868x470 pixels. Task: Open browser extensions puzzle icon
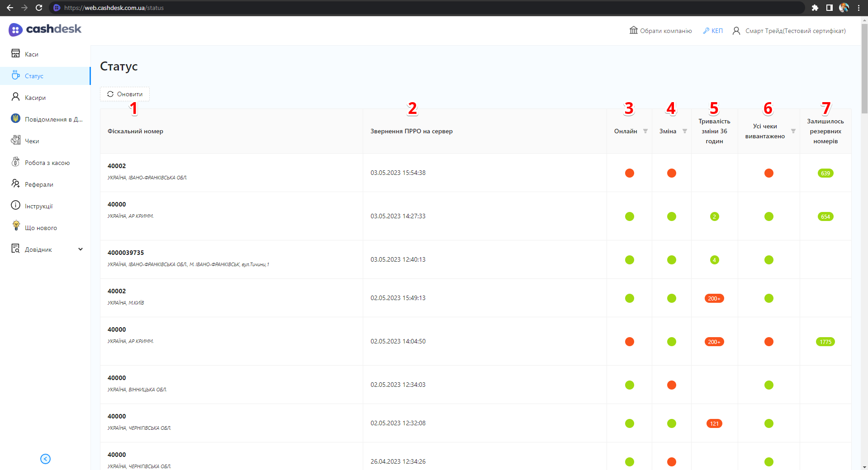pos(815,8)
